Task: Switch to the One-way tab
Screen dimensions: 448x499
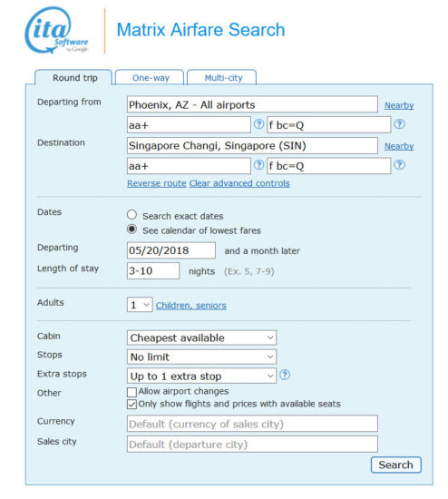Action: click(x=150, y=77)
